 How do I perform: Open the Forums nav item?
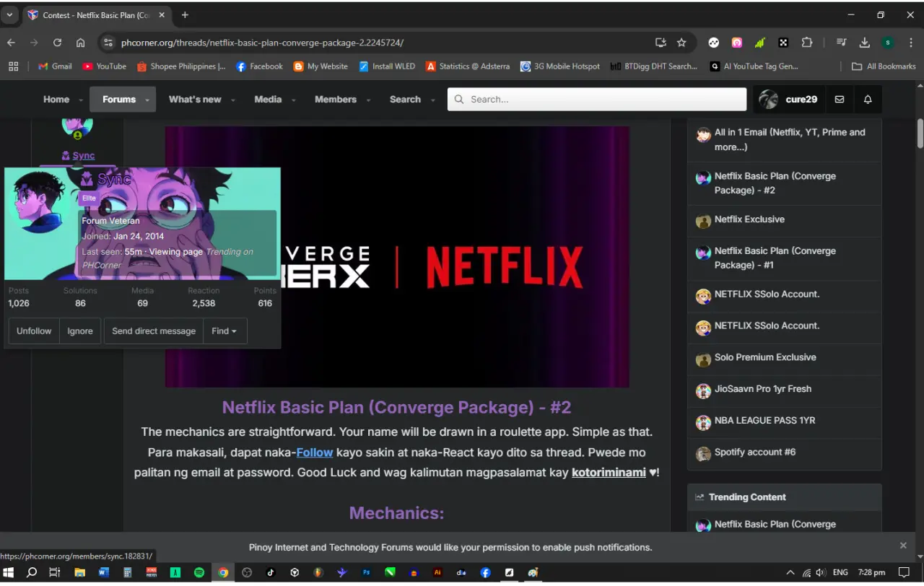(118, 100)
